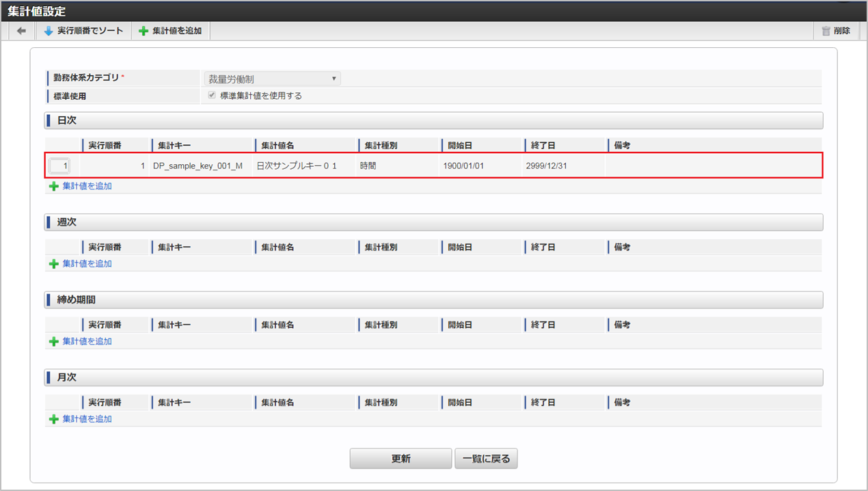Click start date 1900/01/01

coord(463,166)
